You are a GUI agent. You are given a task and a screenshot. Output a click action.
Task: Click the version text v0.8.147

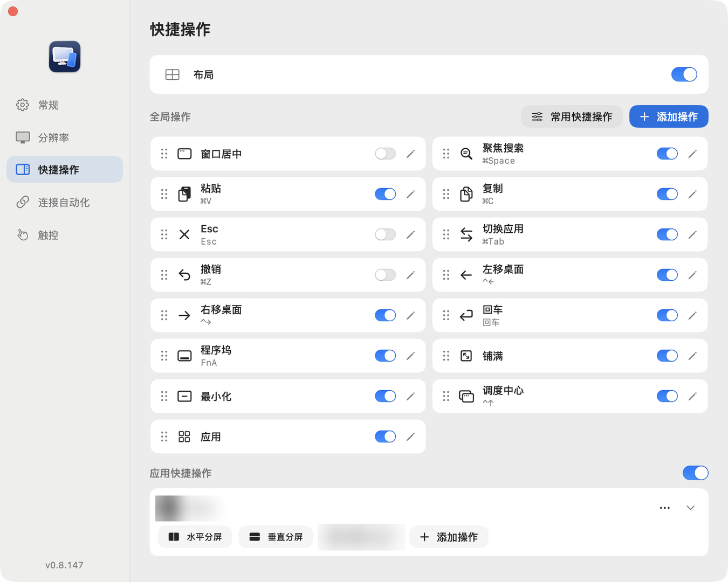click(x=64, y=565)
